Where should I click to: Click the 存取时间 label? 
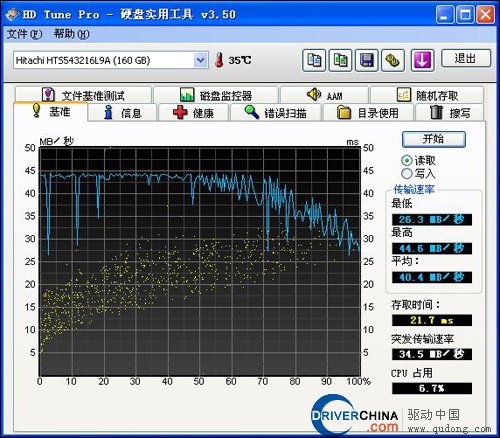coord(415,305)
